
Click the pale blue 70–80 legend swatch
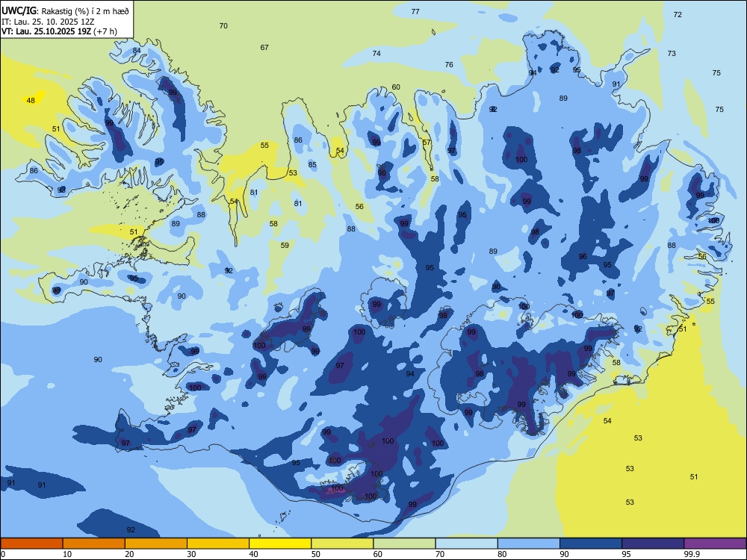coord(466,544)
